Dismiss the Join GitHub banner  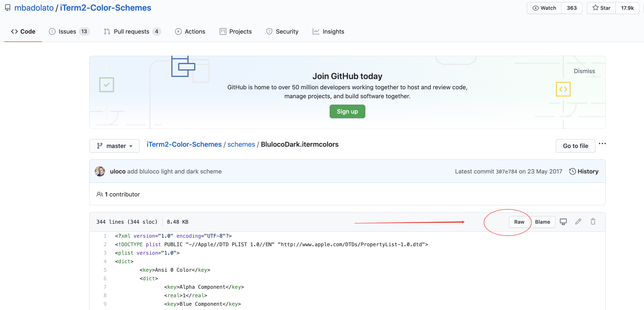point(584,71)
